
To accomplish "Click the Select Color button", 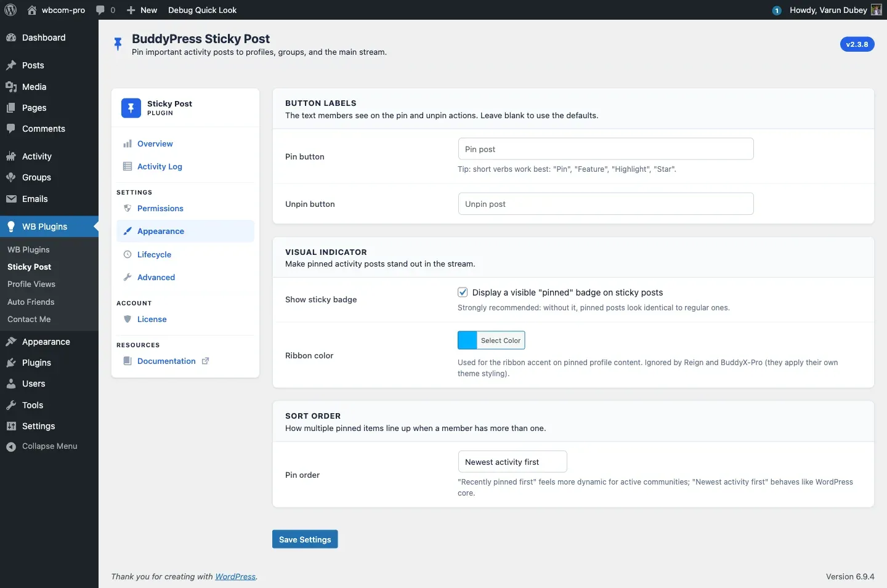I will click(501, 340).
